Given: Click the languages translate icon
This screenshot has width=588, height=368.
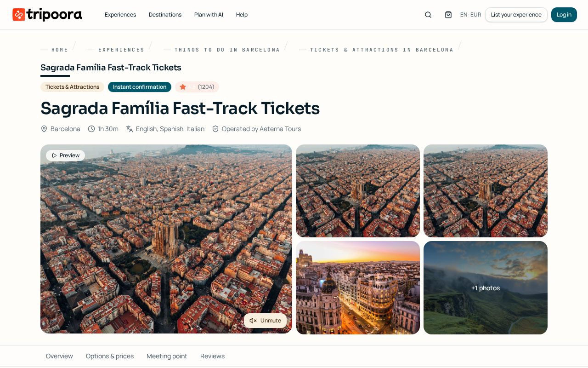Looking at the screenshot, I should click(x=130, y=129).
